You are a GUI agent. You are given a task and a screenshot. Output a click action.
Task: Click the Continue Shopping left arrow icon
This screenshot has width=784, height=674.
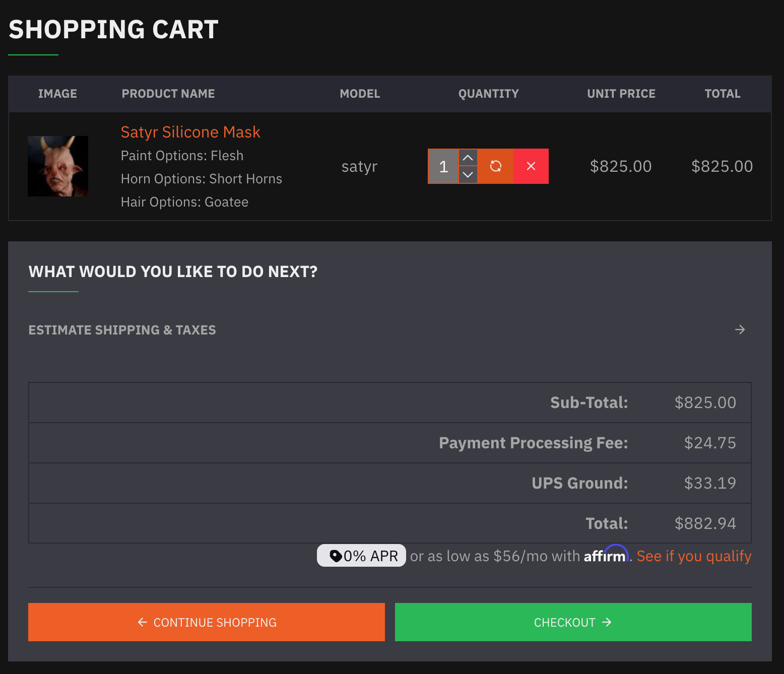143,622
